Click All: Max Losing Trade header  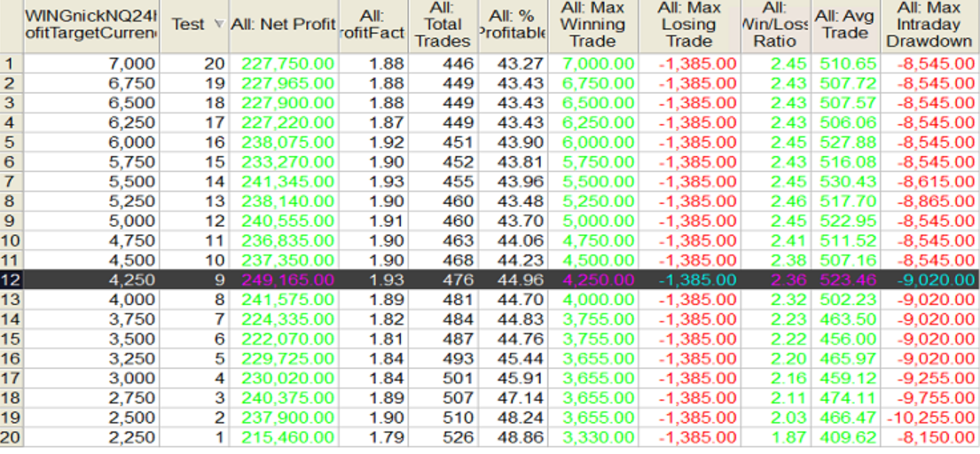pos(688,26)
